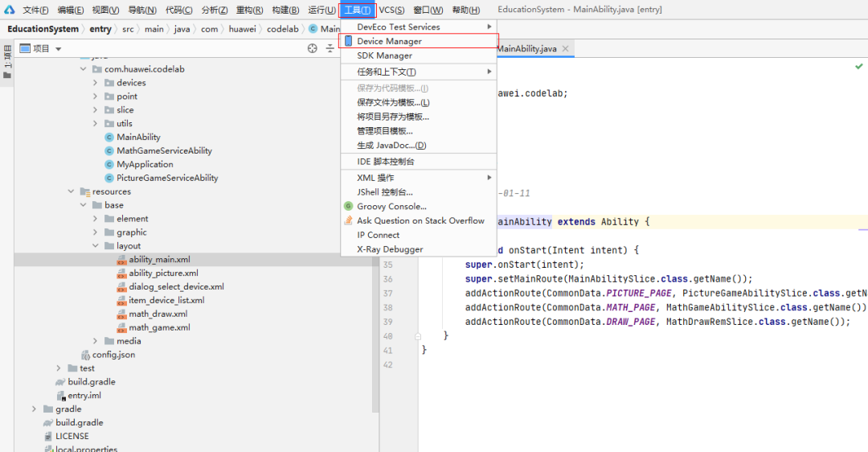
Task: Open SDK Manager from Tools menu
Action: [384, 55]
